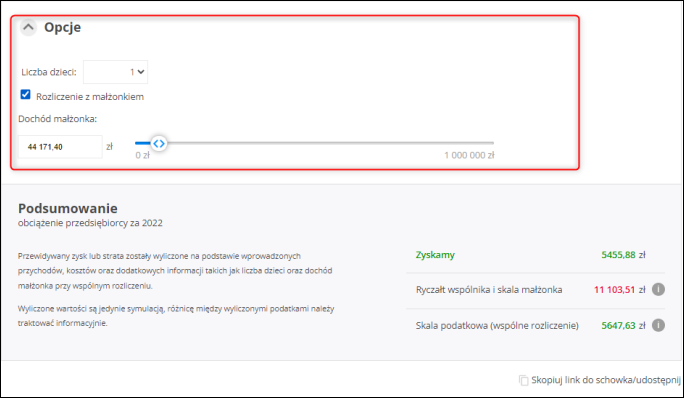Open the Liczba dzieci dropdown
684x398 pixels.
click(116, 72)
